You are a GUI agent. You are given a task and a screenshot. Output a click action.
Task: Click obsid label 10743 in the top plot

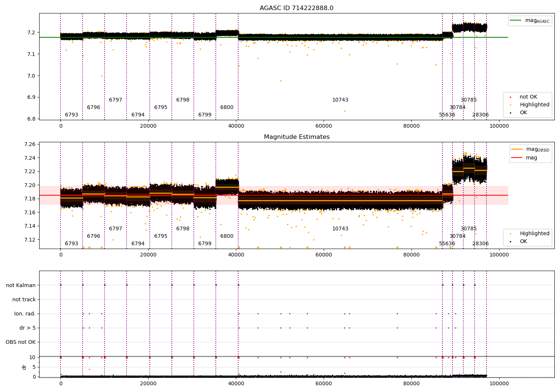340,100
